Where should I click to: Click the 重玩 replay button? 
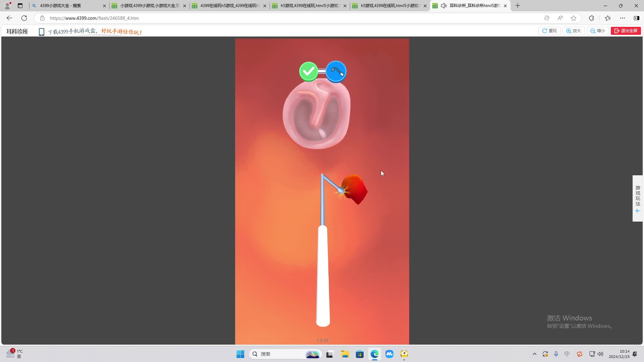coord(549,31)
